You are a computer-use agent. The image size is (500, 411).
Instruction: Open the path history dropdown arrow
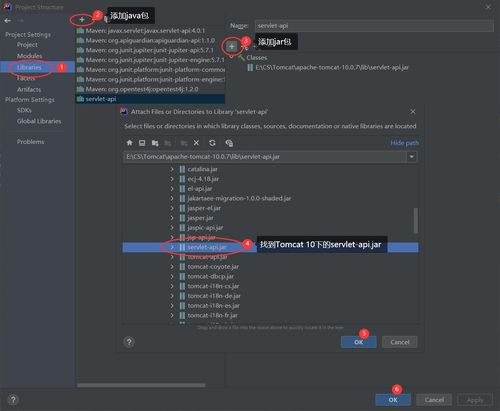pos(412,157)
